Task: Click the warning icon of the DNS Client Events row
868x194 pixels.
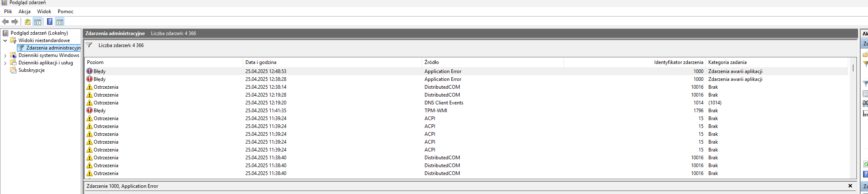Action: [x=90, y=103]
